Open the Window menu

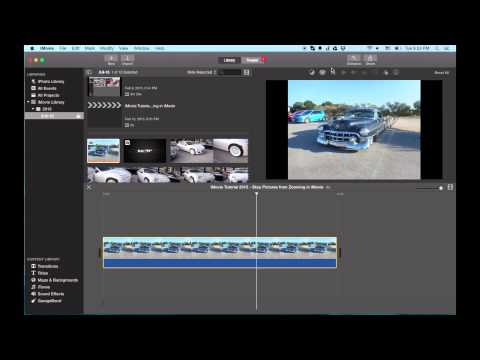coord(141,48)
